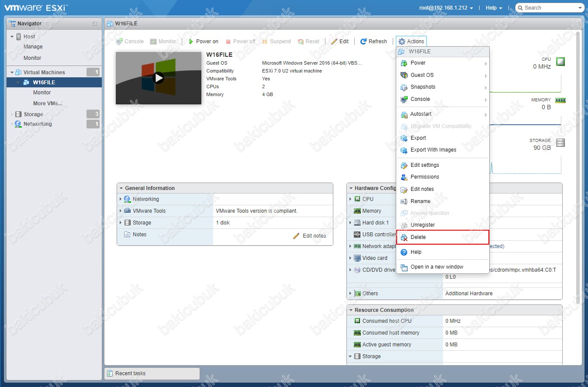Viewport: 588px width, 387px height.
Task: Click the Networking globe icon in Navigator
Action: point(18,124)
